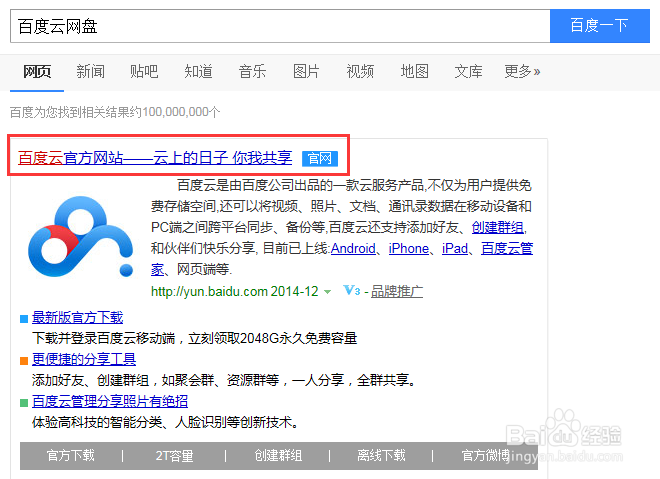
Task: Open the 百度云管理分享照片有绝招 link
Action: click(x=110, y=401)
